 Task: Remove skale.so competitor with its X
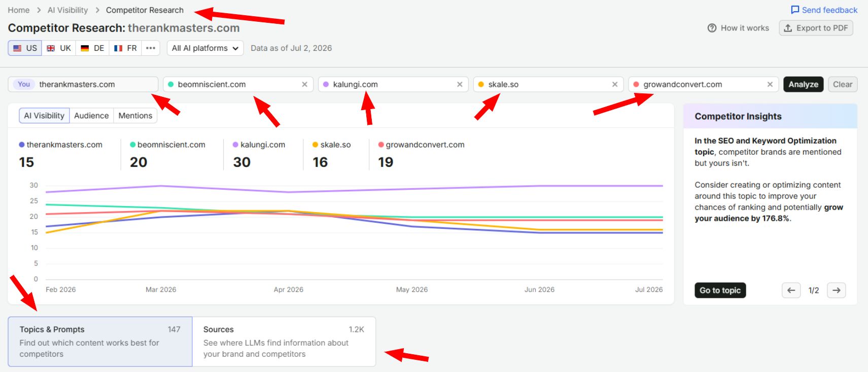coord(615,84)
